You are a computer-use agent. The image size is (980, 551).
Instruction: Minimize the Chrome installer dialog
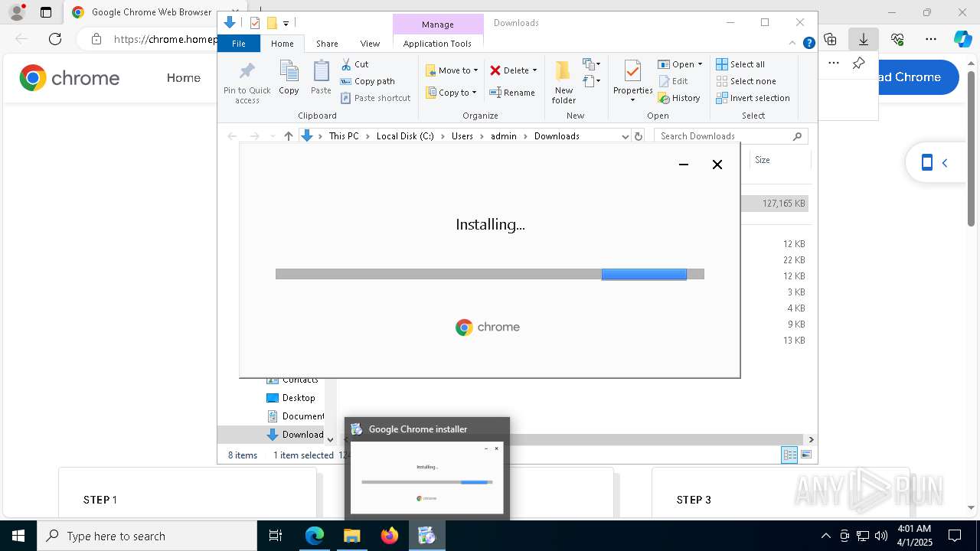(x=684, y=165)
